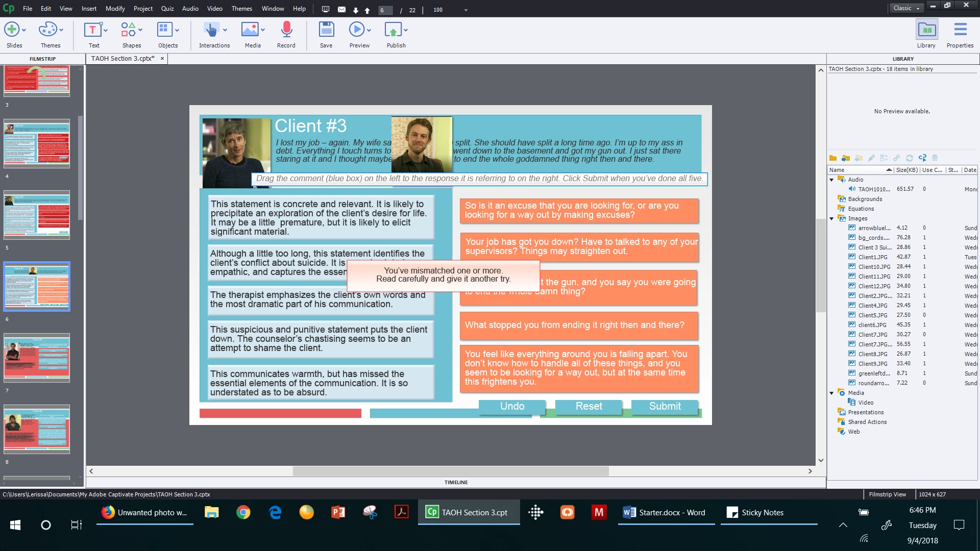This screenshot has width=980, height=551.
Task: Toggle the Library panel button
Action: coord(926,31)
